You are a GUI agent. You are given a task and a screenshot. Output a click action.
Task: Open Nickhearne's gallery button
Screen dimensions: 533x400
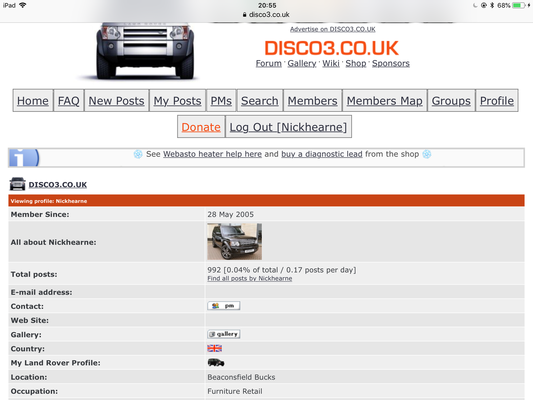(x=224, y=334)
